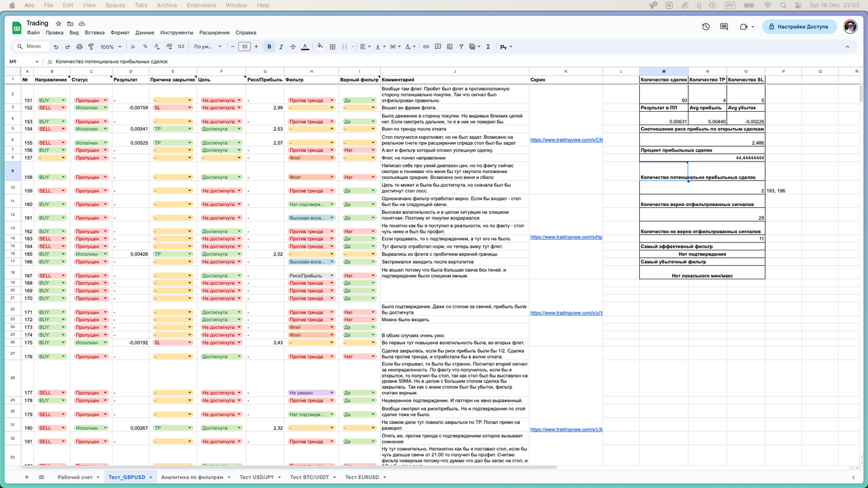The image size is (868, 488).
Task: Select column M header
Action: [x=663, y=71]
